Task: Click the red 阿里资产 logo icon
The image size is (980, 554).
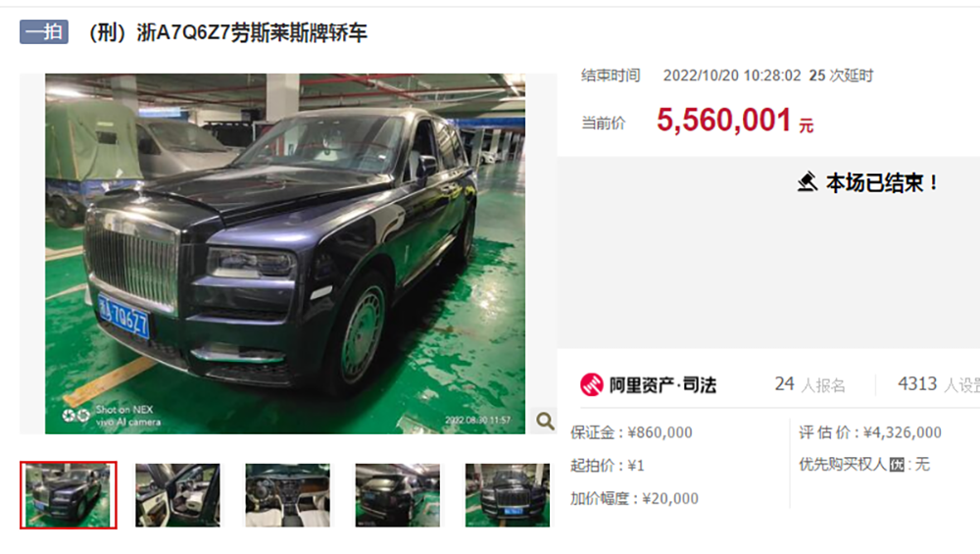Action: [x=591, y=384]
